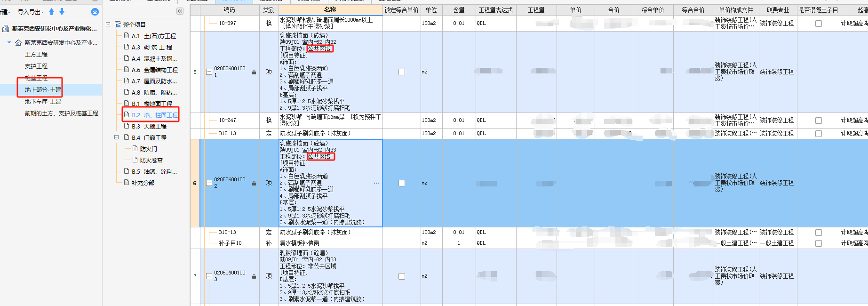This screenshot has height=306, width=868.
Task: Open B.5 油漆、涂料 section
Action: (x=154, y=172)
